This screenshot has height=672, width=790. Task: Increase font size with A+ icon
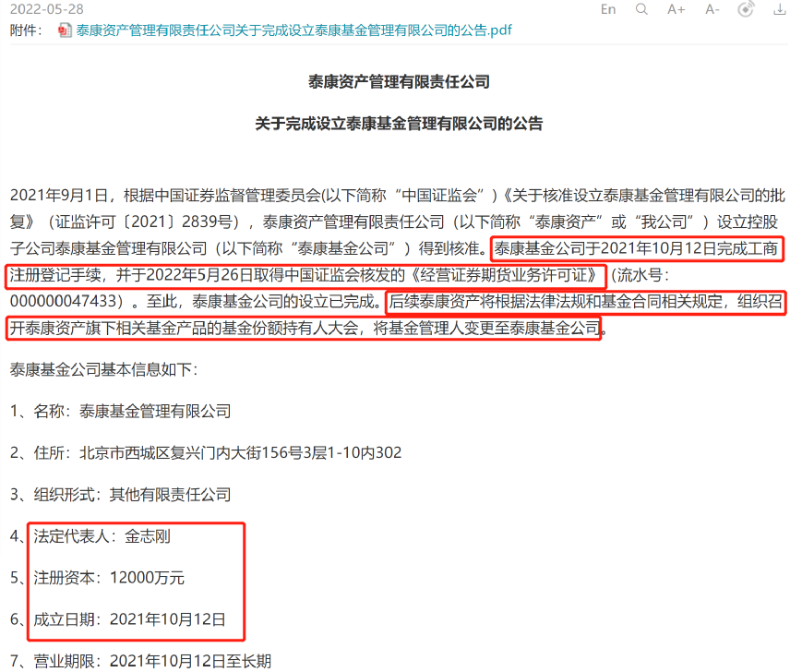click(x=676, y=9)
